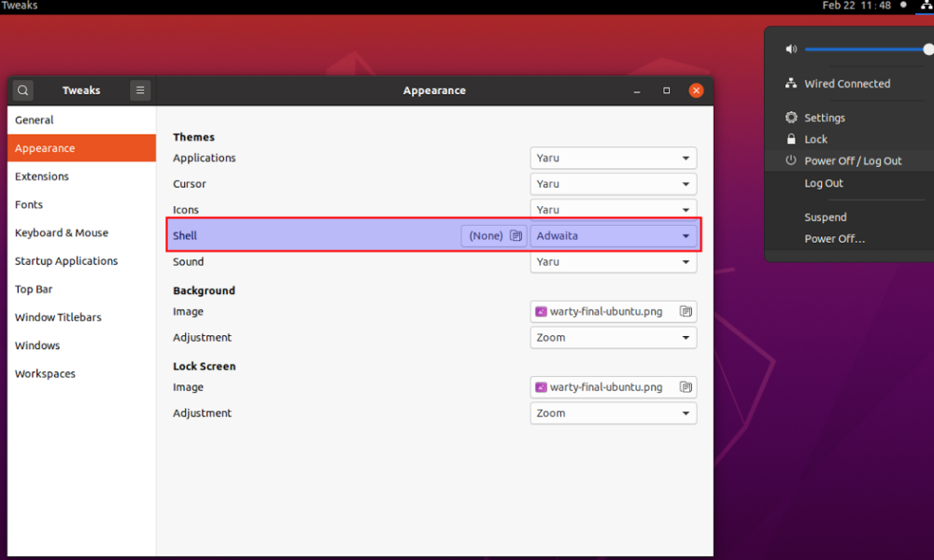This screenshot has height=560, width=934.
Task: Open Windows section in sidebar
Action: [x=81, y=345]
